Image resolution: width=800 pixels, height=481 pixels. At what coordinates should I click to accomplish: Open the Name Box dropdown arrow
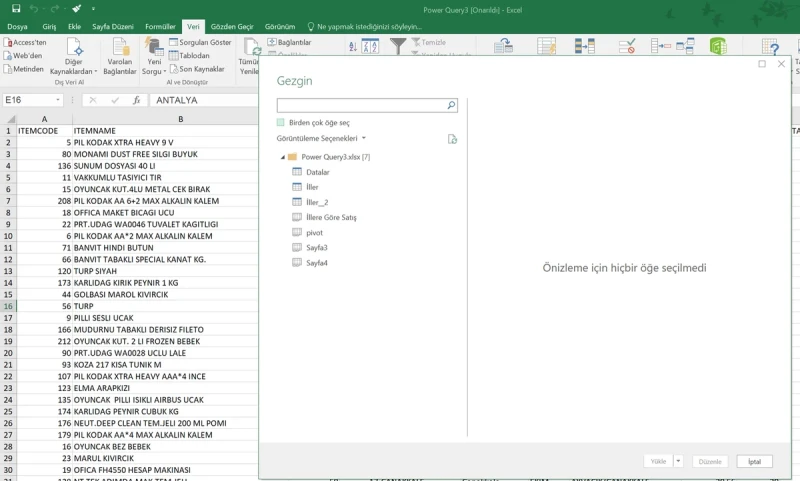(58, 100)
